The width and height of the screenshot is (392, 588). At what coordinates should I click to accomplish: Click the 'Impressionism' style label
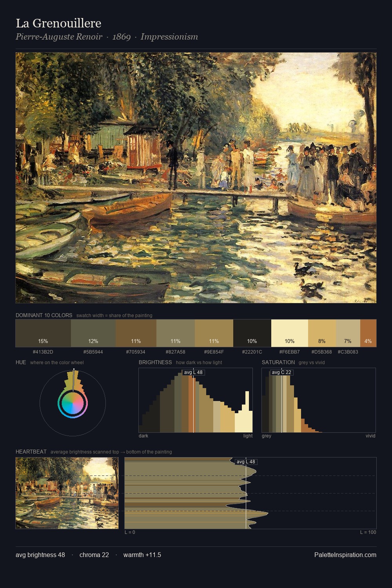169,37
